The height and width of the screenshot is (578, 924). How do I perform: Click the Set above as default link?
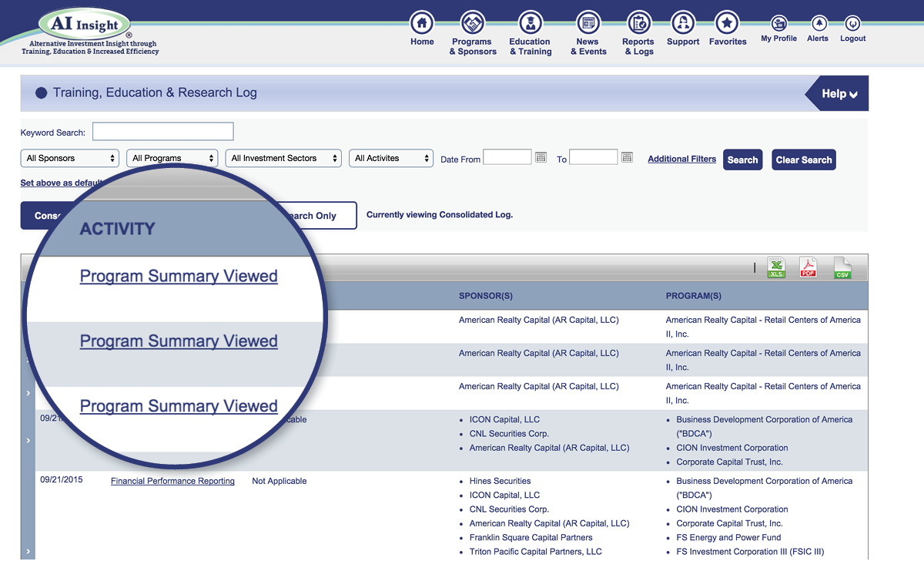tap(62, 183)
